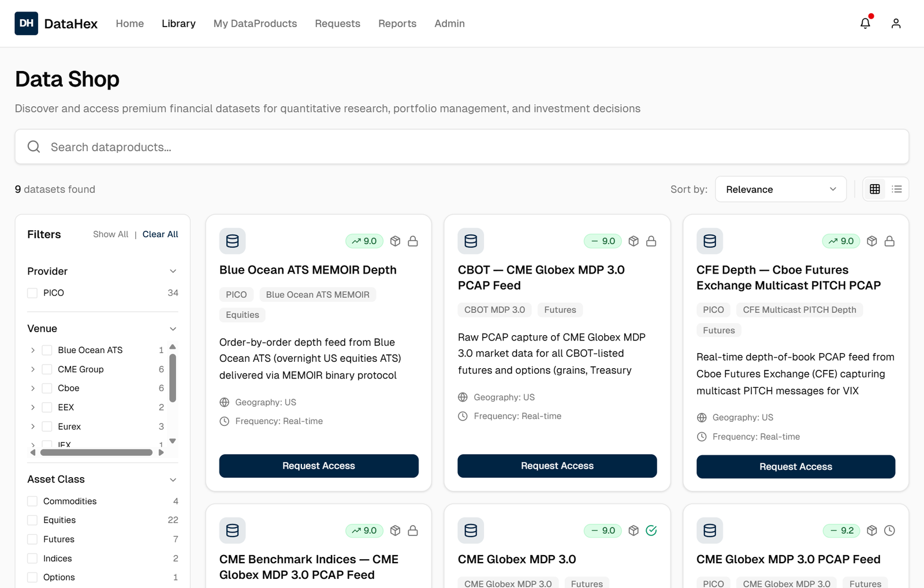Click 9.0 score badge on Blue Ocean card

pos(364,241)
